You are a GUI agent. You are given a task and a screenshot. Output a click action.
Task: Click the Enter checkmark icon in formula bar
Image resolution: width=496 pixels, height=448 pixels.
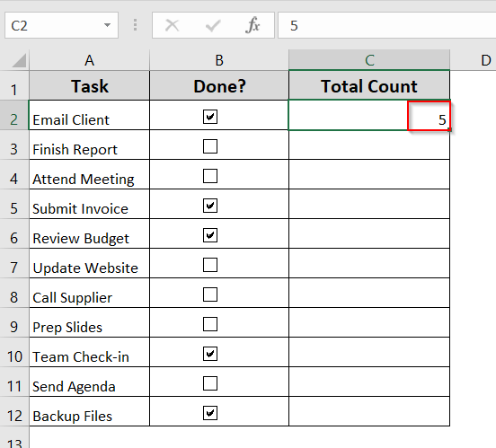point(213,25)
